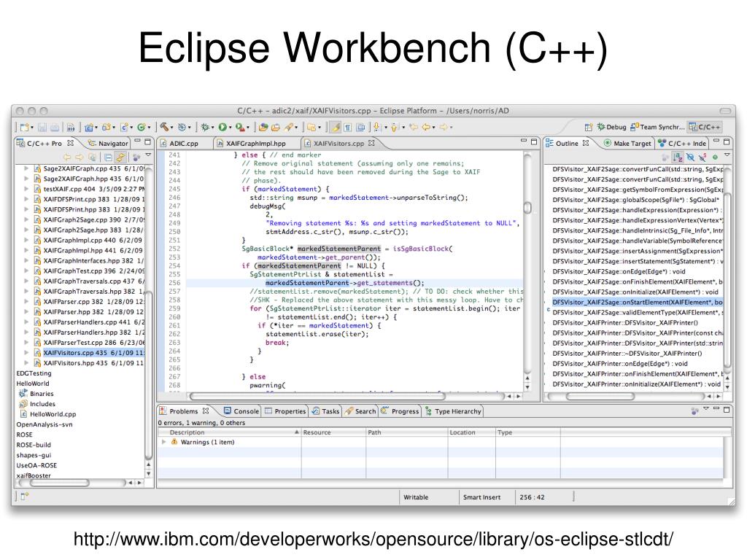Click the Debug bug toolbar icon

coord(204,127)
